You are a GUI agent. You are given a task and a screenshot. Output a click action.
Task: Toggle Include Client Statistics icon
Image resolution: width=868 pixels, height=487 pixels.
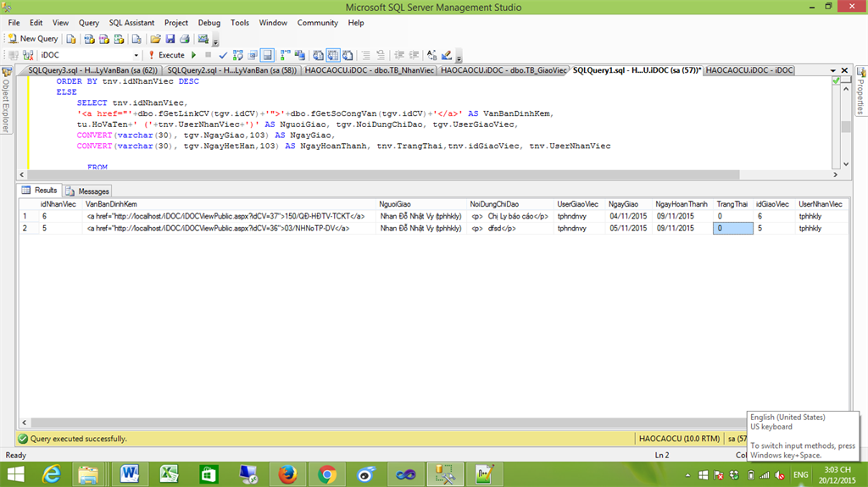(x=300, y=55)
